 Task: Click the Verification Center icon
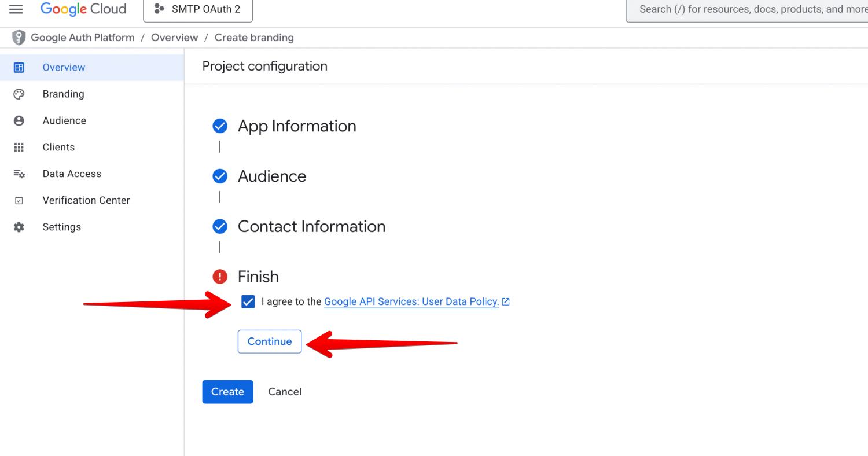[19, 201]
